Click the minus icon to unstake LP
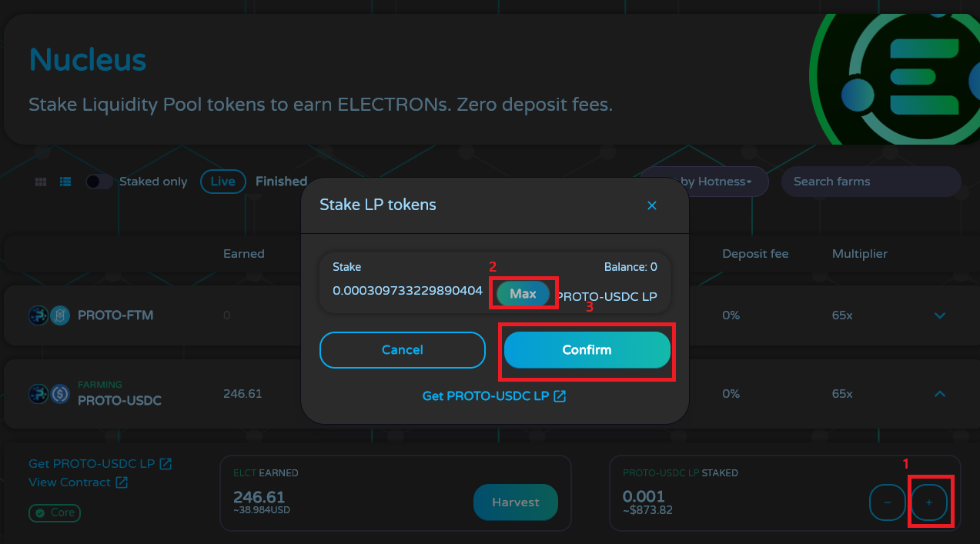This screenshot has width=980, height=544. (888, 502)
